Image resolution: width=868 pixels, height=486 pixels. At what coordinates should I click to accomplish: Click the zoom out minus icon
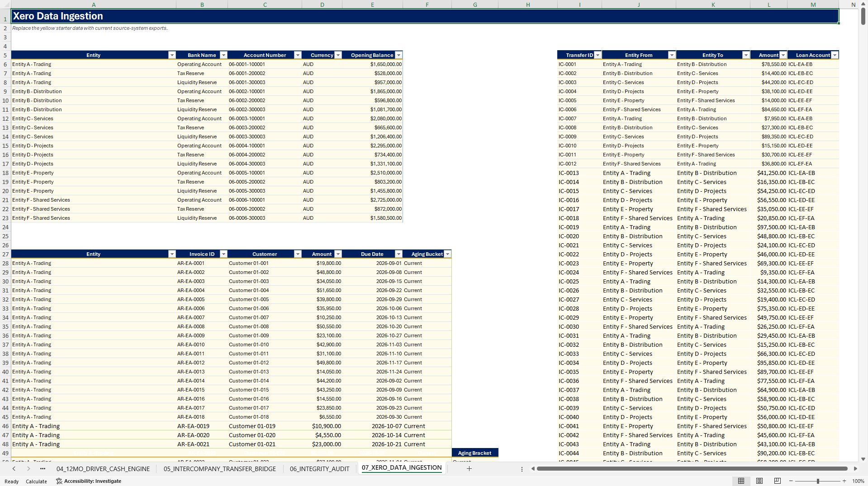pyautogui.click(x=791, y=481)
